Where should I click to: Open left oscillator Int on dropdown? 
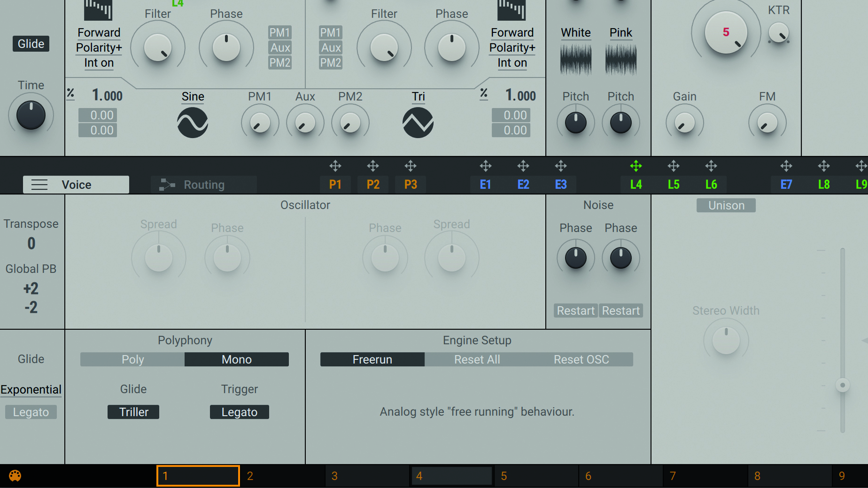point(99,62)
